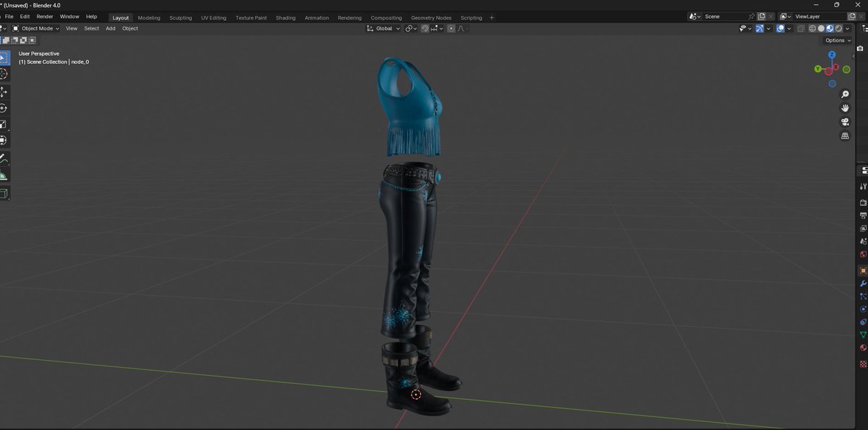
Task: Activate the Scale tool
Action: pyautogui.click(x=4, y=124)
